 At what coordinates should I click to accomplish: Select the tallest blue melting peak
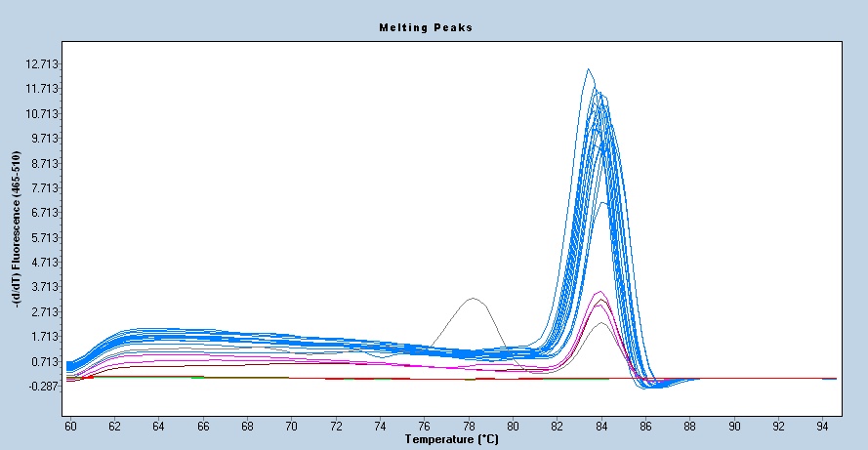(x=589, y=69)
